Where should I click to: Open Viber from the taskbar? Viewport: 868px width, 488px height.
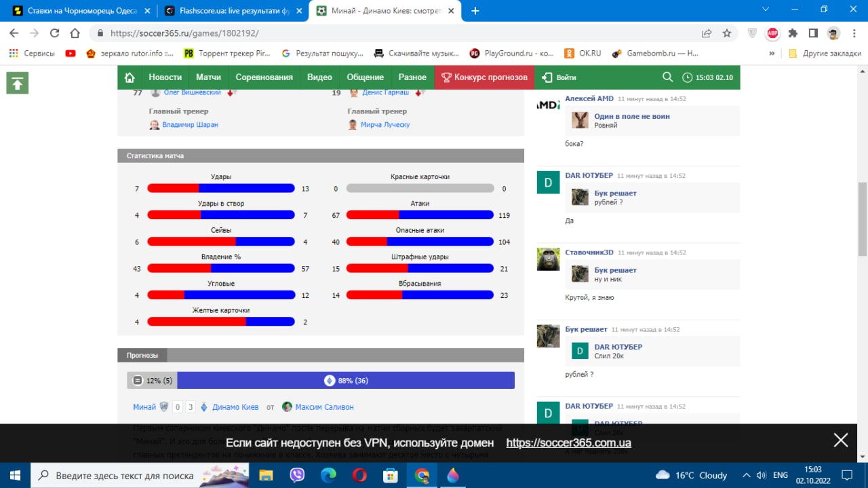(297, 475)
